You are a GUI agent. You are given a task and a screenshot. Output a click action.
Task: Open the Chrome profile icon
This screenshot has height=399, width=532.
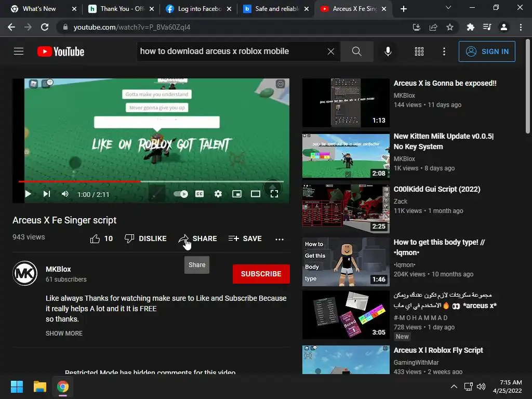click(x=504, y=27)
